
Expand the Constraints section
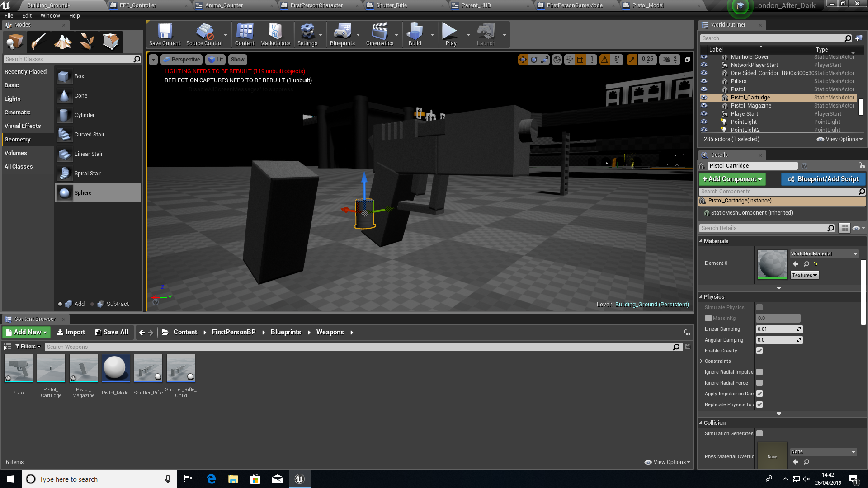pos(701,361)
